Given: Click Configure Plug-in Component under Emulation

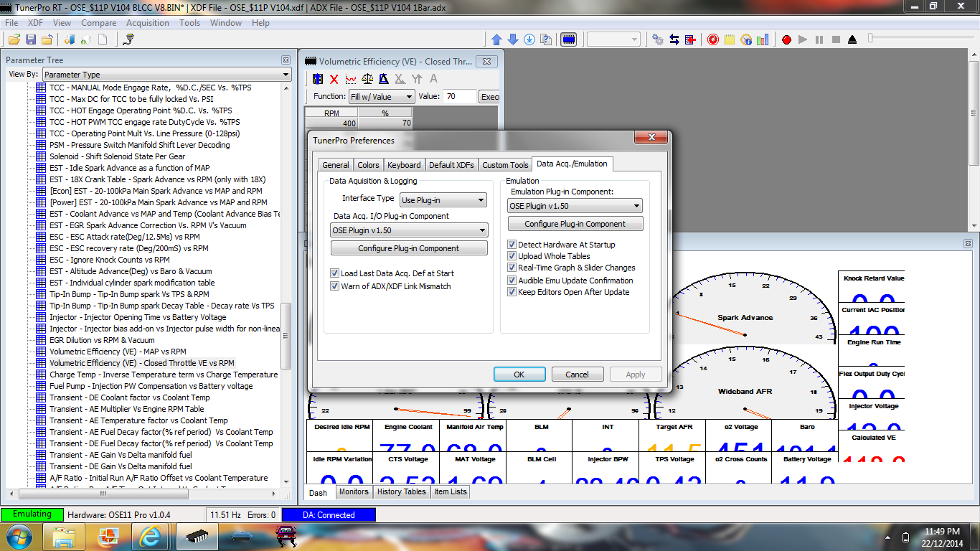Looking at the screenshot, I should (x=575, y=224).
